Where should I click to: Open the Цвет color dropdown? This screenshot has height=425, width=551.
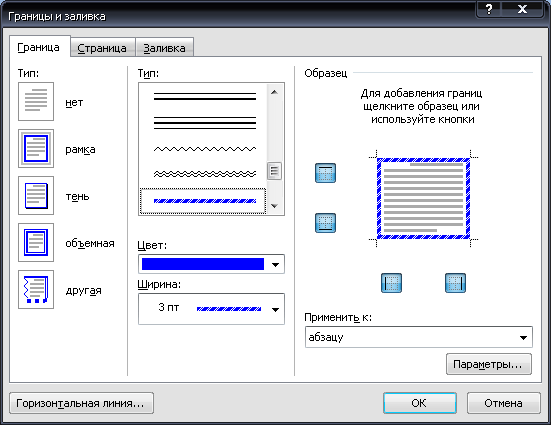click(x=276, y=264)
